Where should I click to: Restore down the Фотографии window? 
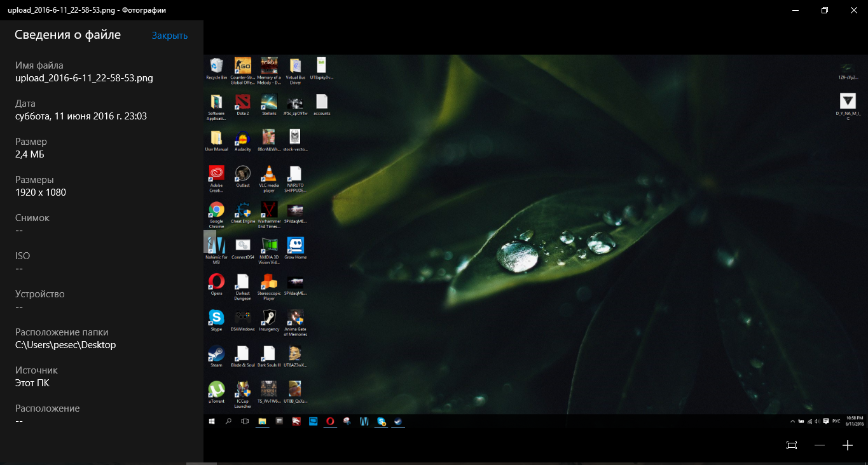click(825, 10)
